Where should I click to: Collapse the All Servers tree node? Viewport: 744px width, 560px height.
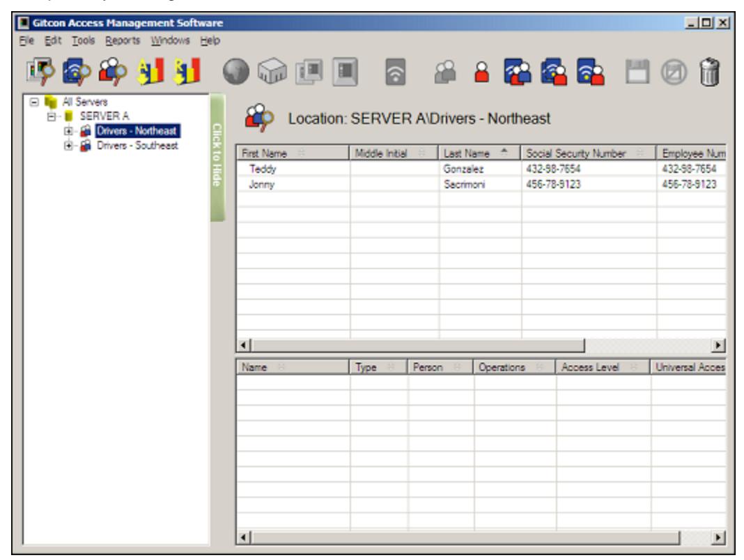point(34,102)
